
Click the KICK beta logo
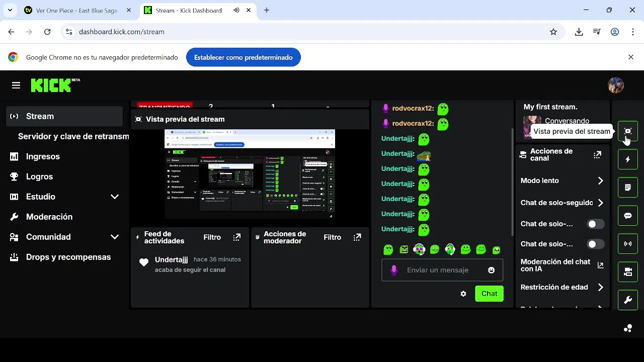pyautogui.click(x=55, y=85)
